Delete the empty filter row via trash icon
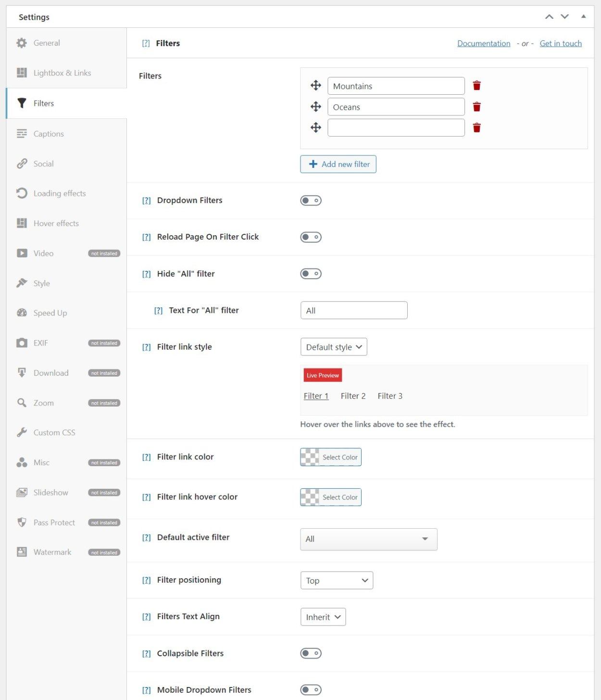The height and width of the screenshot is (700, 601). tap(476, 127)
